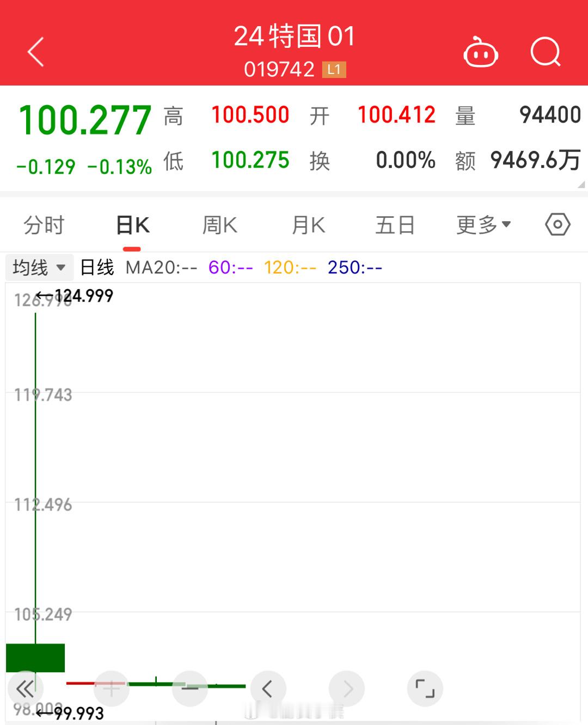Switch to 分时 tab
588x725 pixels.
(44, 224)
